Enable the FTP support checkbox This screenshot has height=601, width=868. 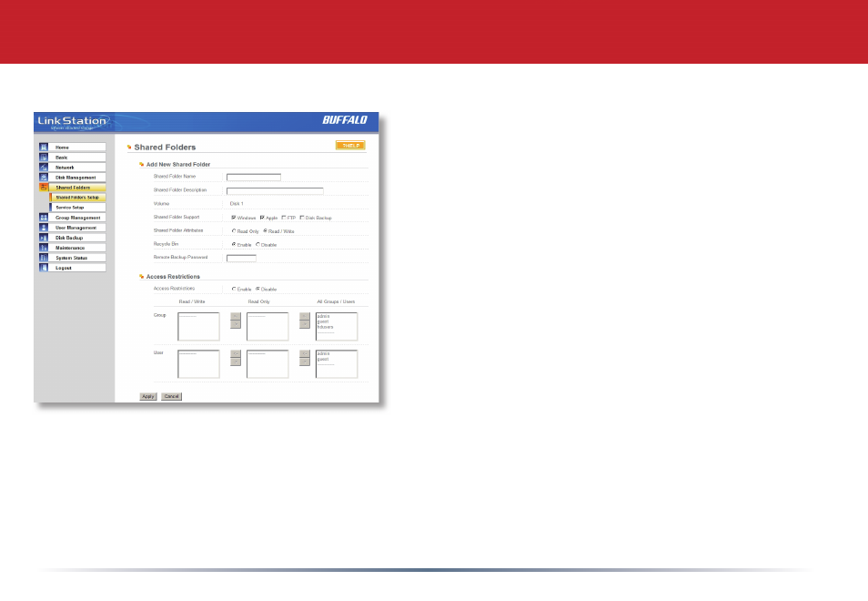[x=284, y=218]
